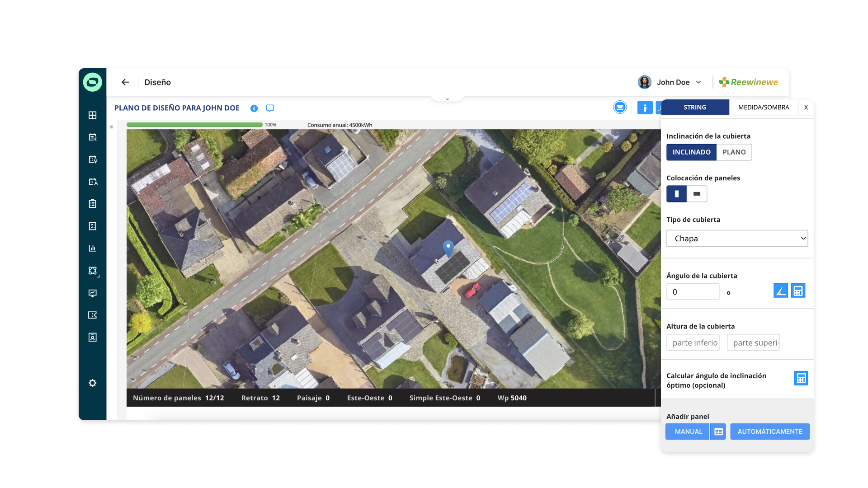This screenshot has height=488, width=868.
Task: Click the back arrow next to Diseño
Action: coord(125,82)
